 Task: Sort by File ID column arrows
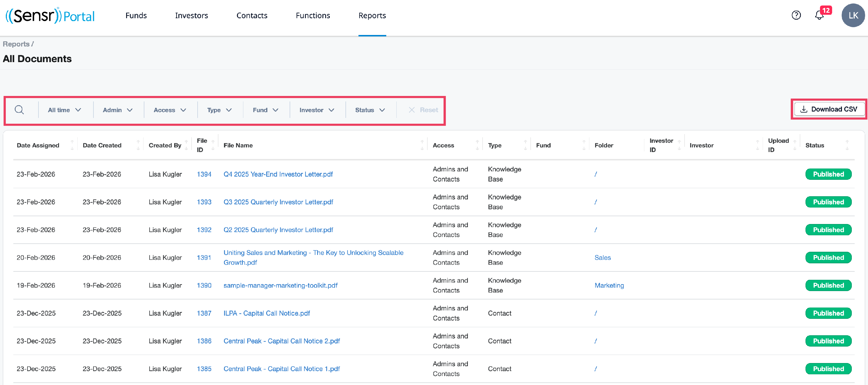tap(213, 145)
